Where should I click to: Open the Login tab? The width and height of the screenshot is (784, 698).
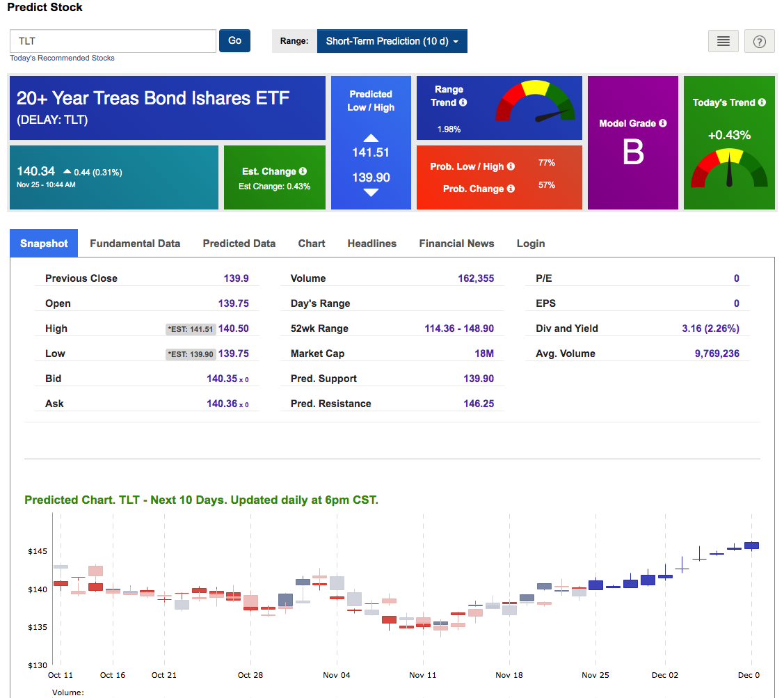tap(531, 243)
